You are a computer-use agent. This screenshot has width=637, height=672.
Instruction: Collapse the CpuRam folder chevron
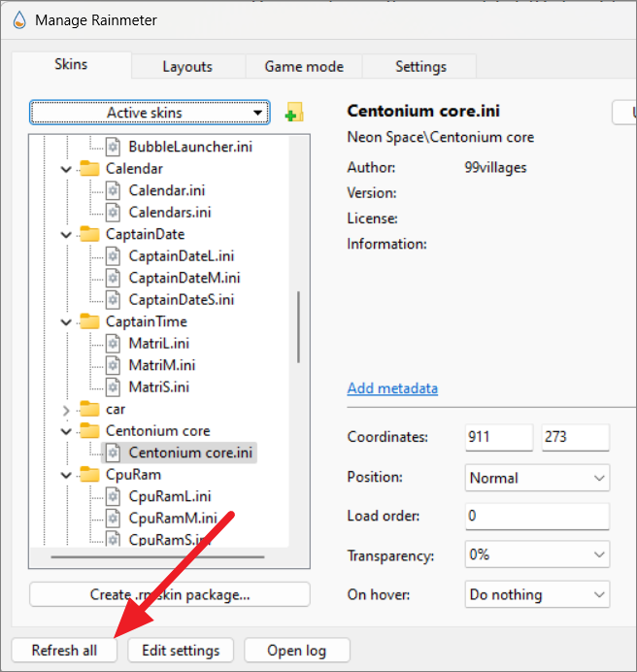pos(66,475)
